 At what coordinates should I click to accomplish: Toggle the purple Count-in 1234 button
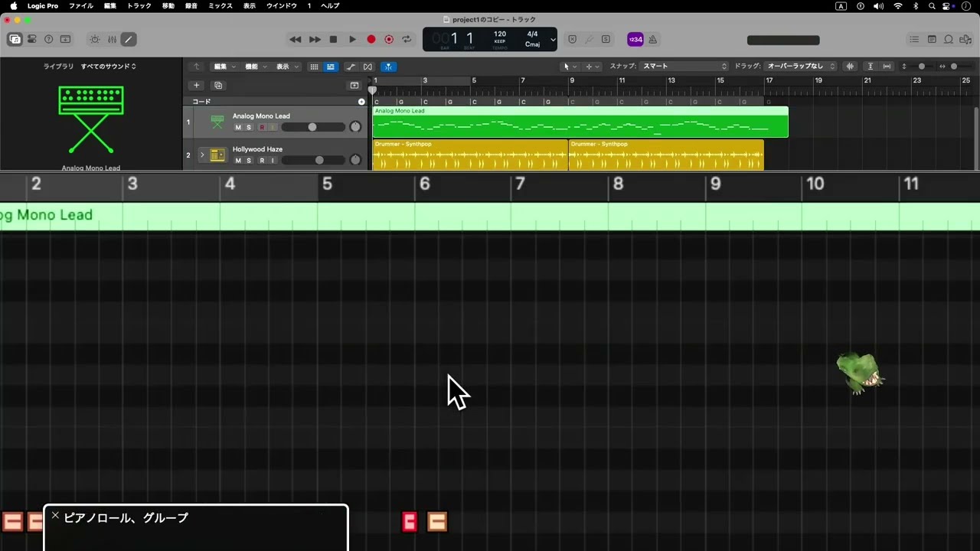click(x=635, y=39)
